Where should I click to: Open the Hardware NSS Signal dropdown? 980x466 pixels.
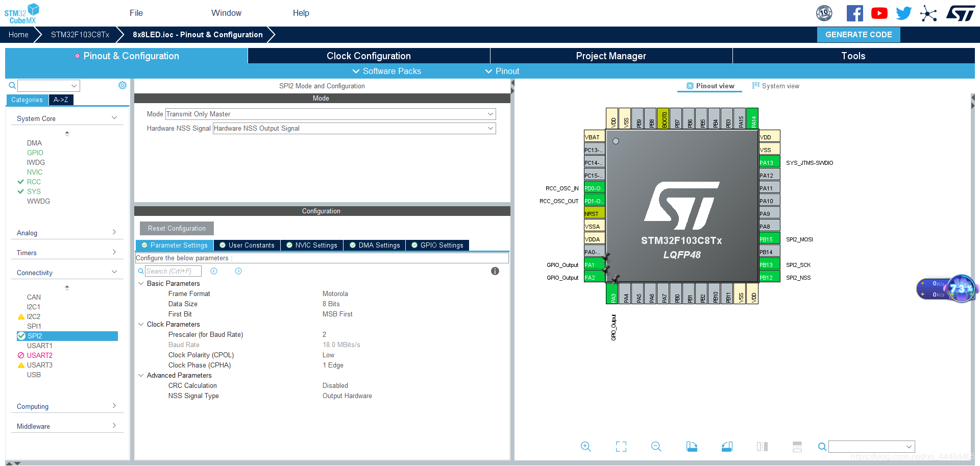click(354, 129)
